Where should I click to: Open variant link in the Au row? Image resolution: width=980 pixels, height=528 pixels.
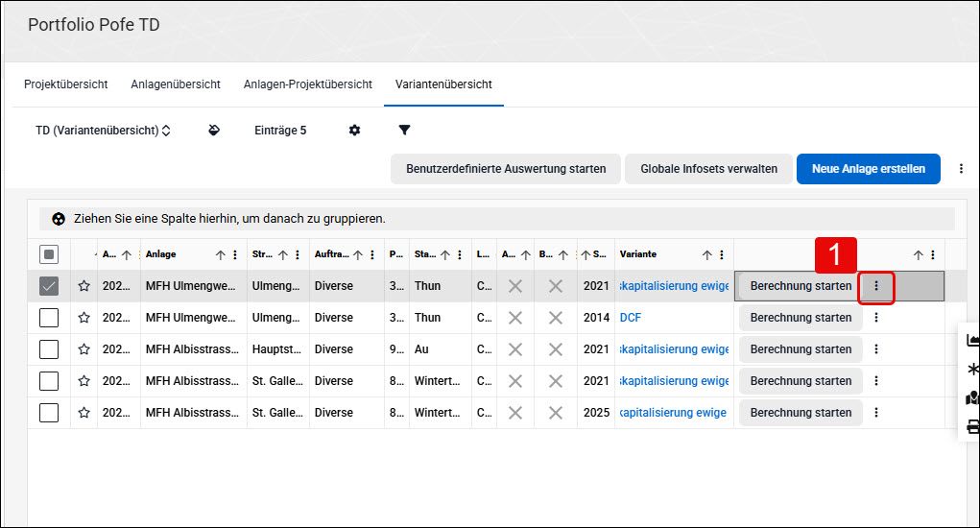coord(674,349)
